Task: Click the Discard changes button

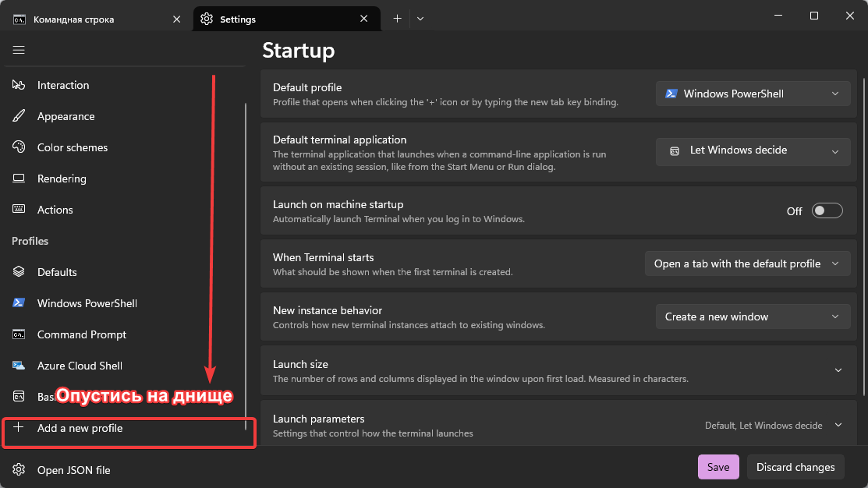Action: tap(795, 467)
